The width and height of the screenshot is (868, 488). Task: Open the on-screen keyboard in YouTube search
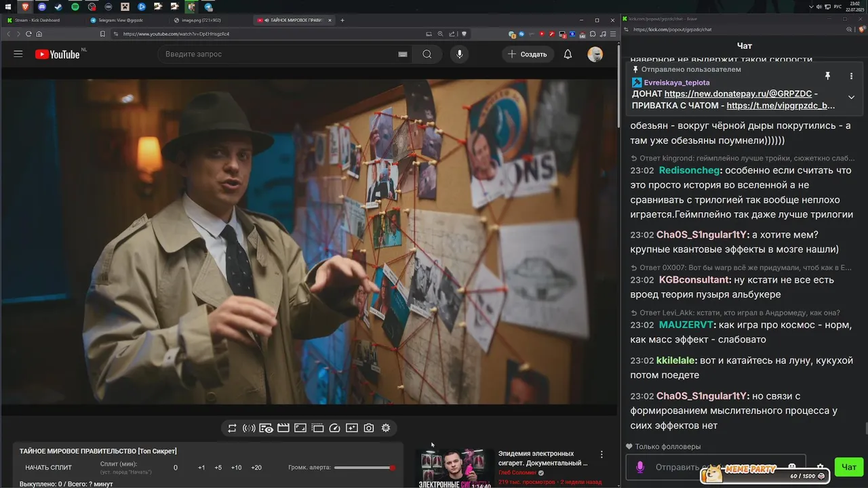click(x=403, y=54)
